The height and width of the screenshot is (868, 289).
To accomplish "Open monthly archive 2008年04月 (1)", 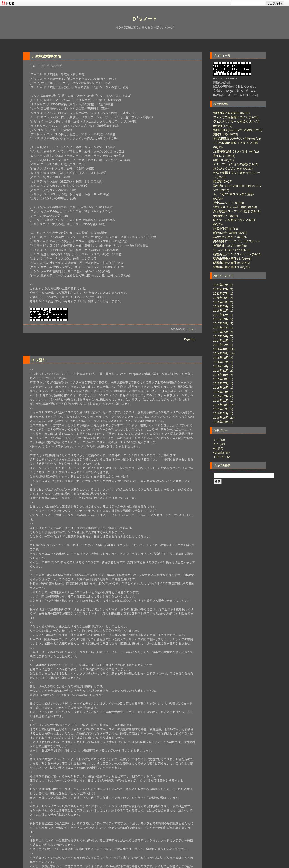I will pos(223,422).
